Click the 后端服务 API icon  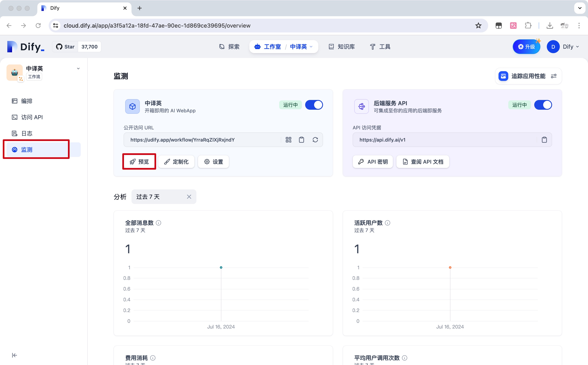pos(361,106)
